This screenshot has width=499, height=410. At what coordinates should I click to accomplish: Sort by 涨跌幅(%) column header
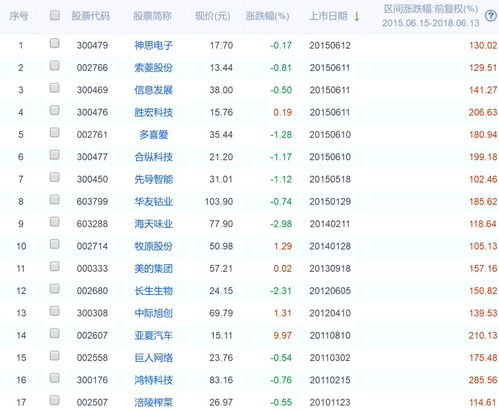click(267, 16)
